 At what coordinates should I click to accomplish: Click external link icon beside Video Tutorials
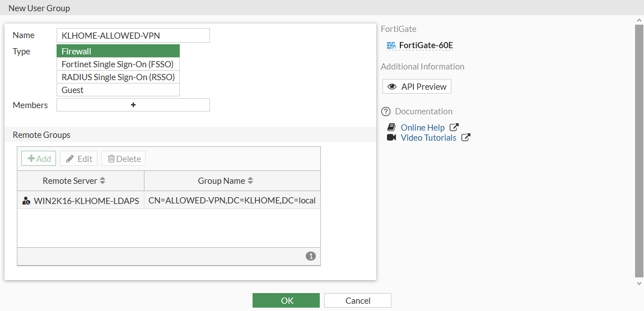pyautogui.click(x=465, y=138)
